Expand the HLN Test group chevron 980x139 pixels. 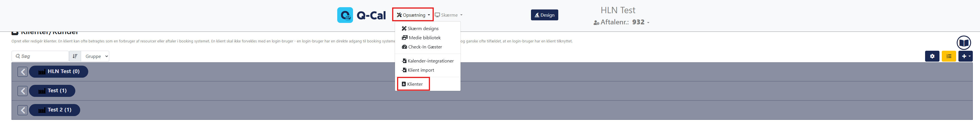coord(23,71)
